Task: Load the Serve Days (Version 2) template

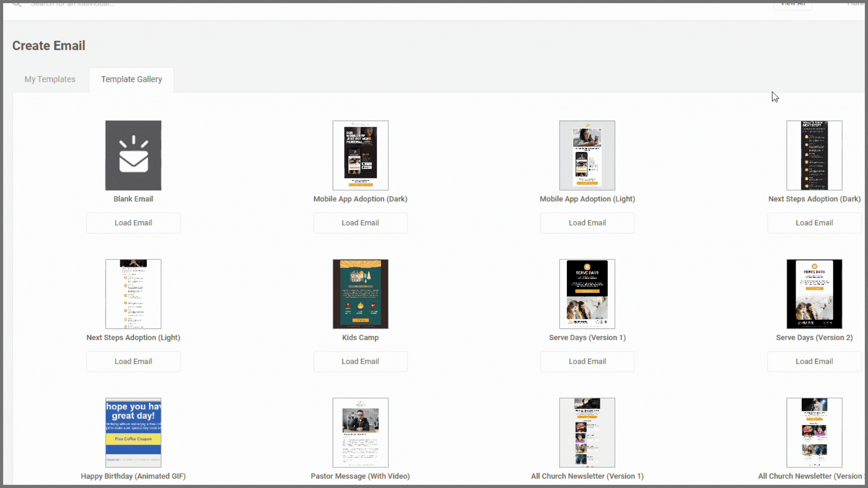Action: pos(814,361)
